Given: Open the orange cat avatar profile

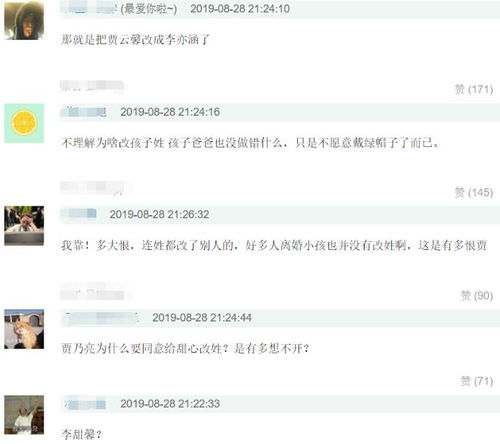Looking at the screenshot, I should pos(24,329).
